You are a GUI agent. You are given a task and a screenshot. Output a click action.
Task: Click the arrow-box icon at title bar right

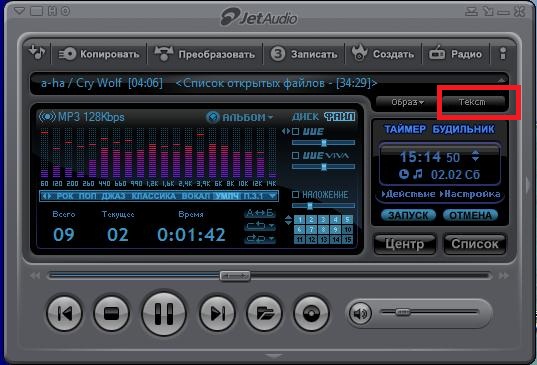point(488,12)
